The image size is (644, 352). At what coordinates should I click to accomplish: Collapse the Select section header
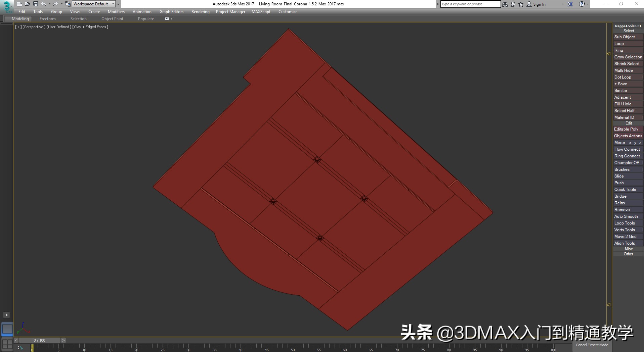[x=628, y=31]
